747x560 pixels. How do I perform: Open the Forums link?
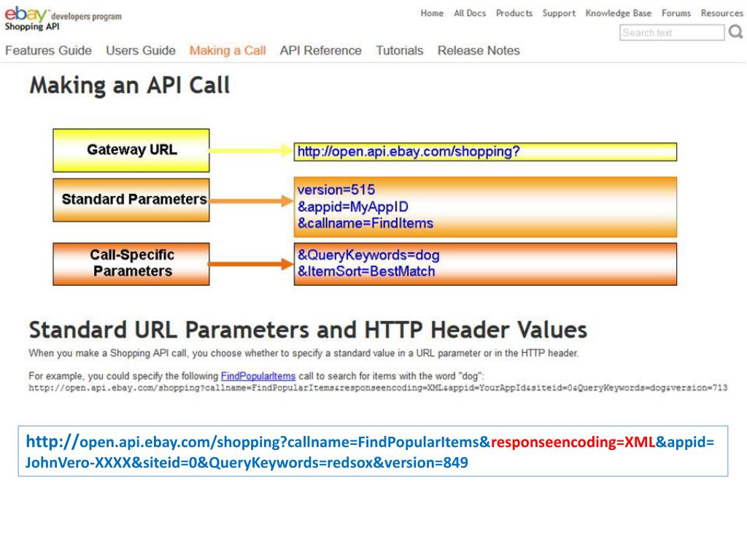click(676, 13)
